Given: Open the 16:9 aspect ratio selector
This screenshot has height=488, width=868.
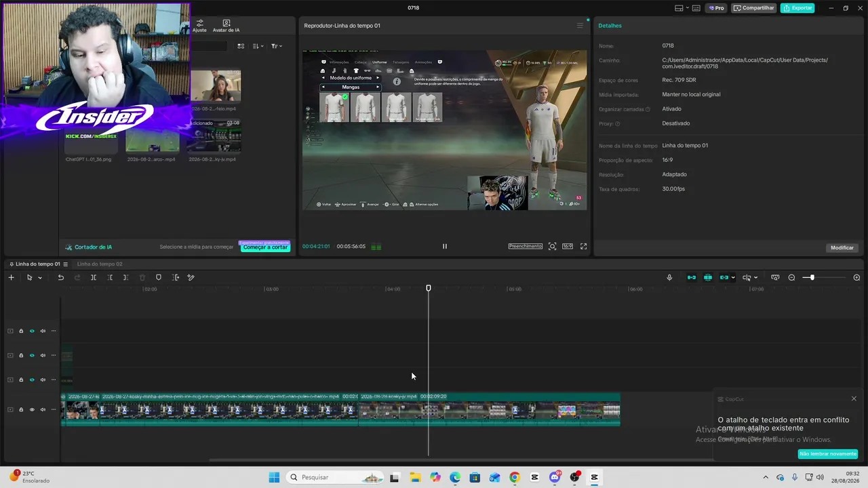Looking at the screenshot, I should (568, 246).
